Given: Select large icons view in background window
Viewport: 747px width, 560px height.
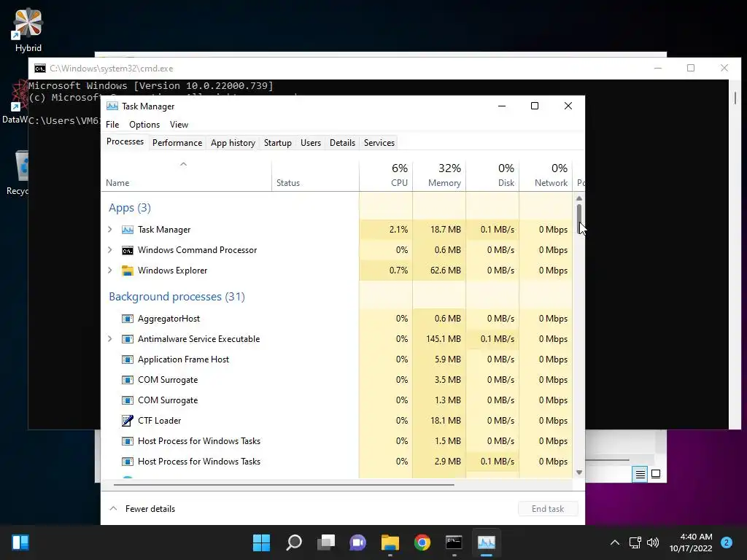Looking at the screenshot, I should click(x=656, y=474).
